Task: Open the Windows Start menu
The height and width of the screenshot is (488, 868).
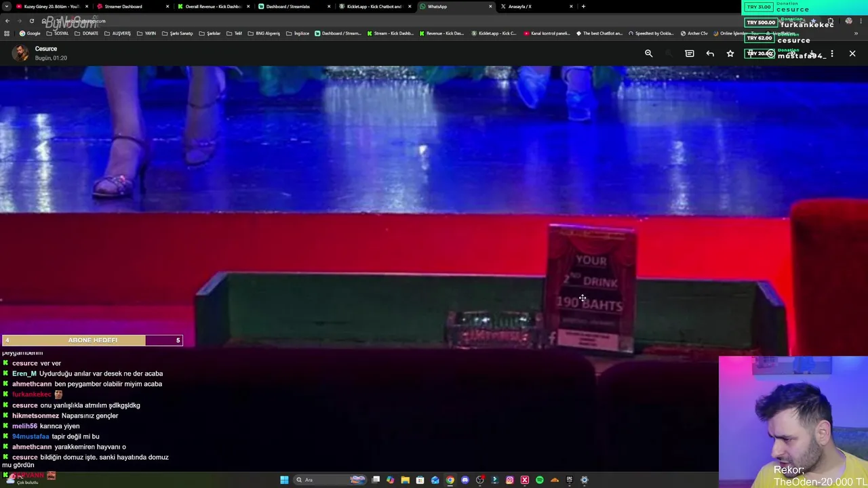Action: pyautogui.click(x=284, y=480)
